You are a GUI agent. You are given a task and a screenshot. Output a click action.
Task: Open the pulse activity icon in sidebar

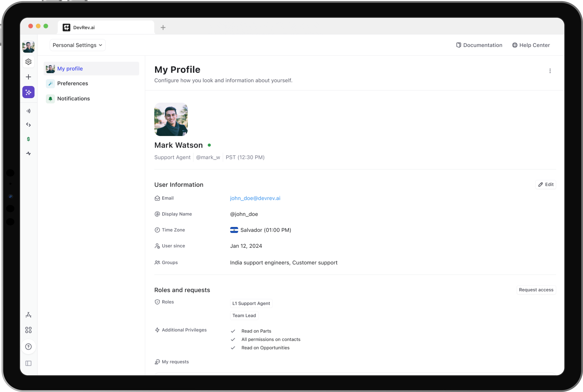29,154
